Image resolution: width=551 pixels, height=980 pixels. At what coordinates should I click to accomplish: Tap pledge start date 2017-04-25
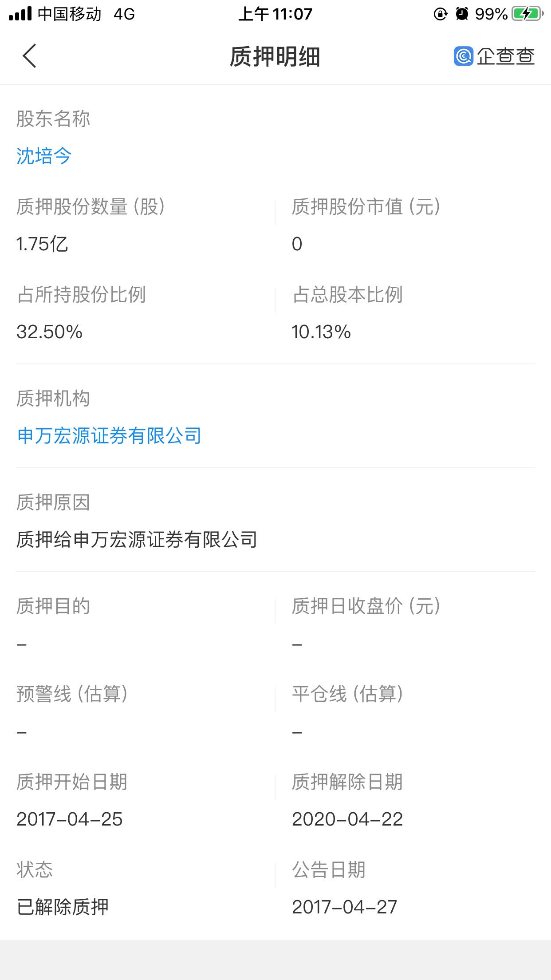[69, 819]
